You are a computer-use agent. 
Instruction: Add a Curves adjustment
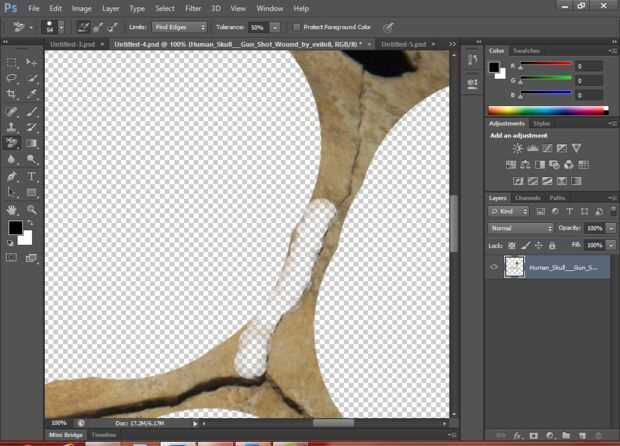coord(547,148)
